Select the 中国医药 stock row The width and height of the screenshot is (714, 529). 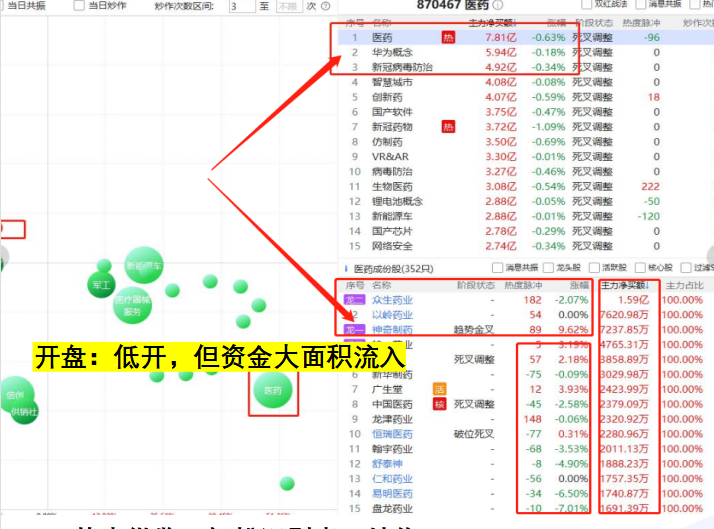click(x=526, y=404)
